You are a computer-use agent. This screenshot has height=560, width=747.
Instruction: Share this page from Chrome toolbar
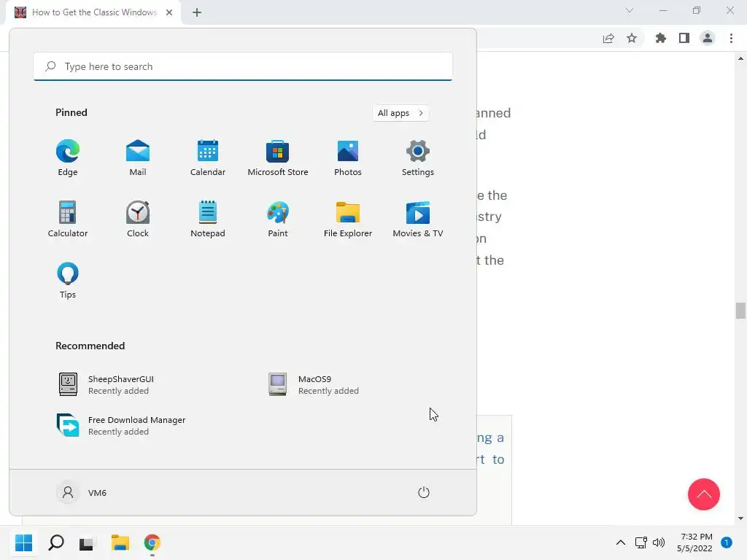pyautogui.click(x=608, y=39)
